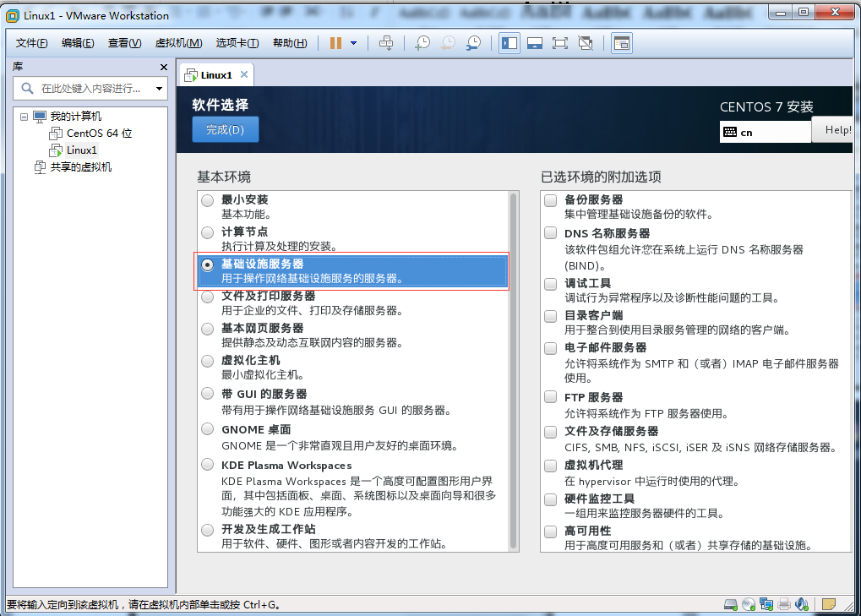Click the yellow message log note icon

click(x=829, y=604)
